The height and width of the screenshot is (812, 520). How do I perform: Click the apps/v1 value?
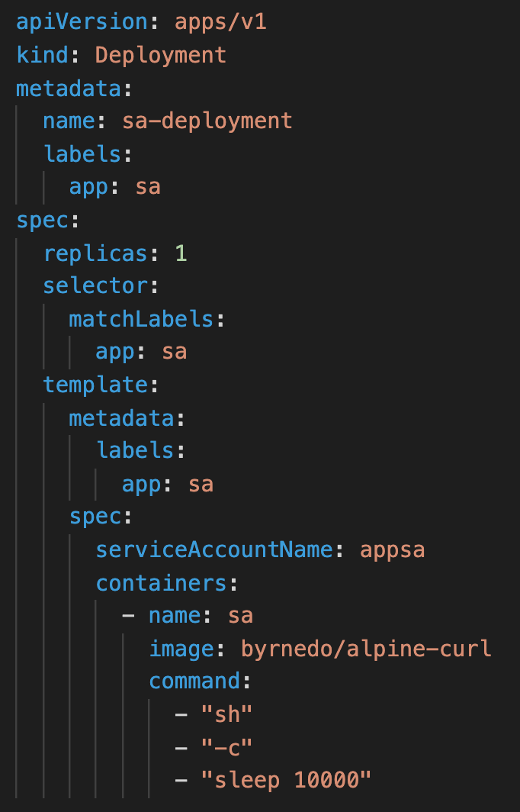(x=220, y=21)
